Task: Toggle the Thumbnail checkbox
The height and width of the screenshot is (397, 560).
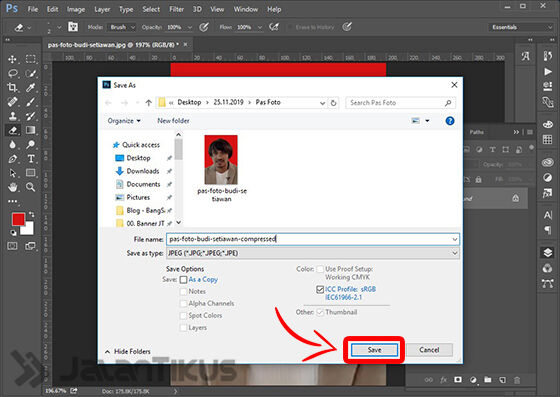Action: pos(320,312)
